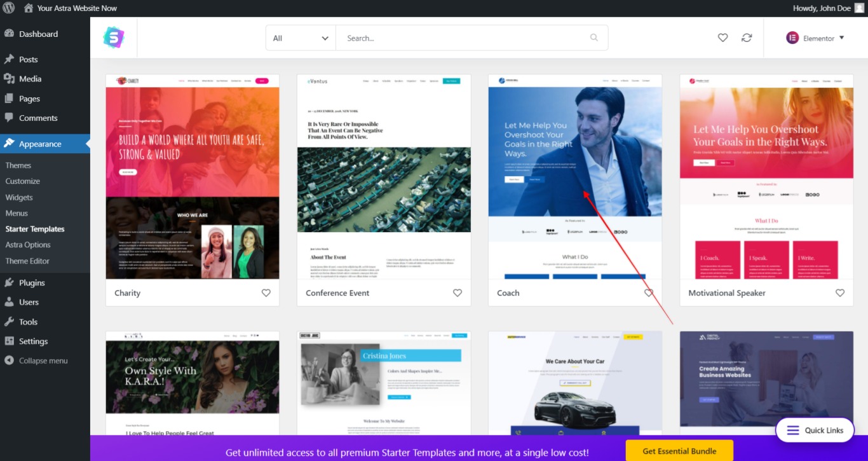The image size is (868, 461).
Task: Click Get Essential Bundle button
Action: pyautogui.click(x=679, y=451)
